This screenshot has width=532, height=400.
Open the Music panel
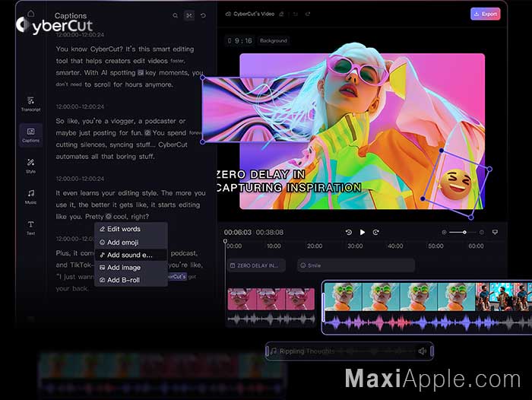(30, 197)
